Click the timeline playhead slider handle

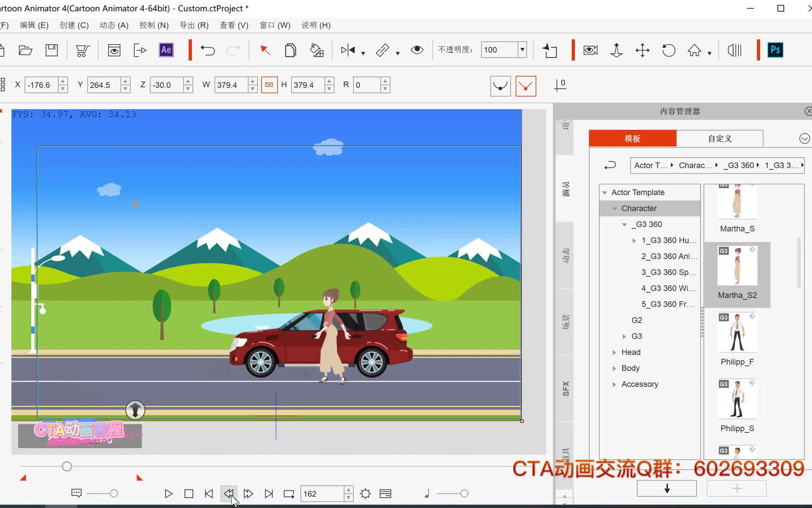pyautogui.click(x=67, y=466)
